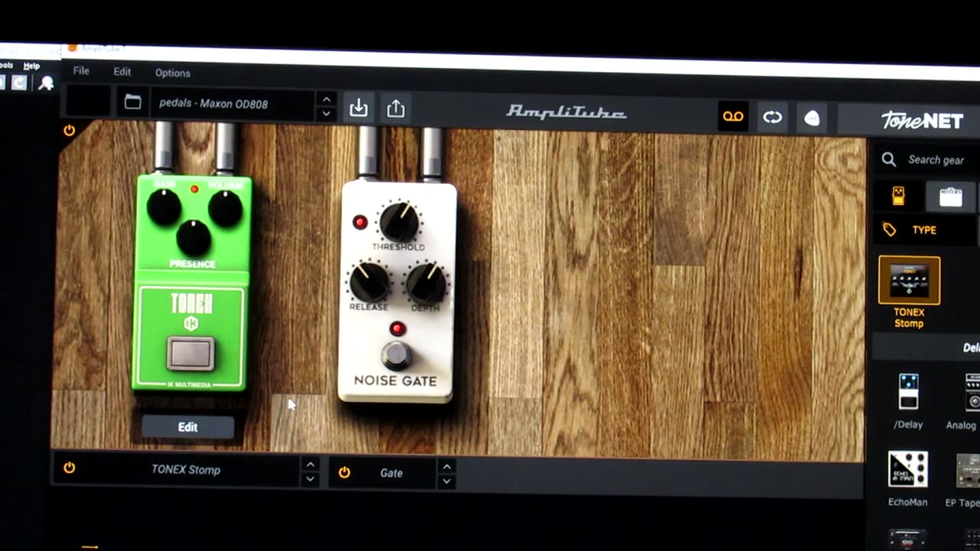Viewport: 980px width, 551px height.
Task: Open the pedals - Maxon OD808 preset name field
Action: (x=232, y=104)
